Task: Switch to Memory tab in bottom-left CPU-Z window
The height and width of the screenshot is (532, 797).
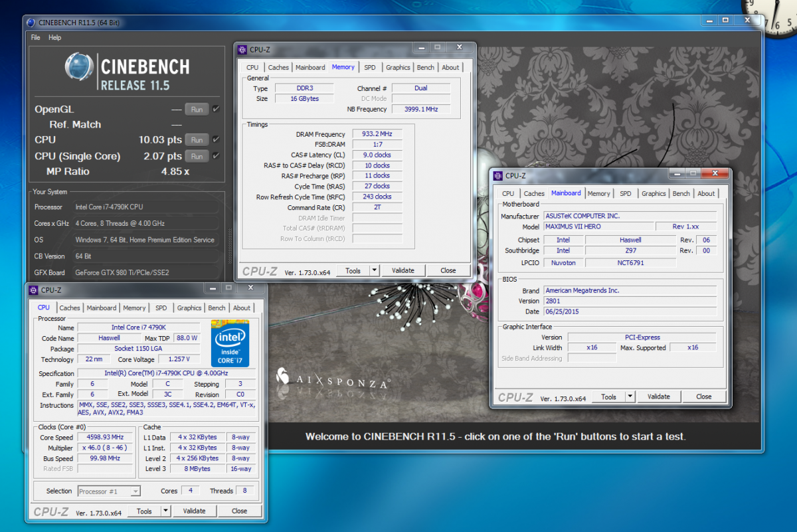Action: click(134, 308)
